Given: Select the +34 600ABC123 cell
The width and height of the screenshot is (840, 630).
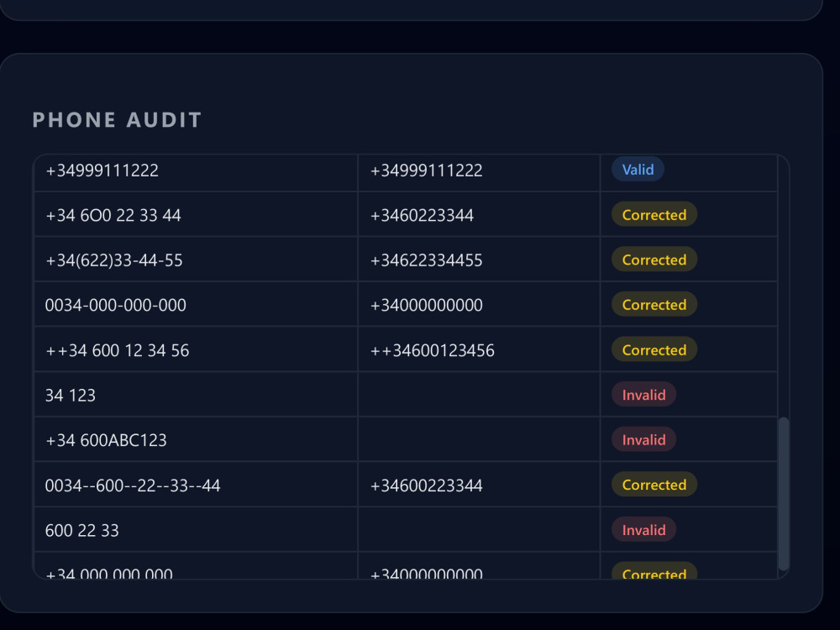Looking at the screenshot, I should tap(196, 440).
